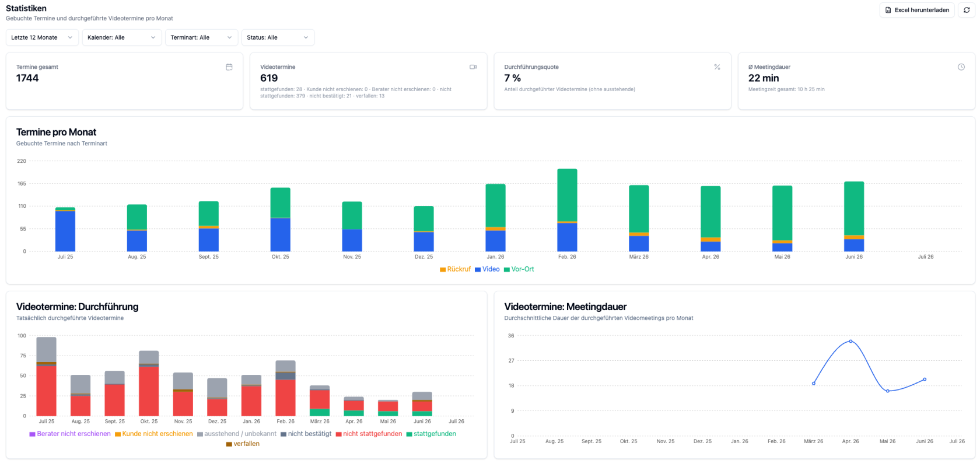Click the Mai 26 bar in Durchführung chart

point(388,408)
